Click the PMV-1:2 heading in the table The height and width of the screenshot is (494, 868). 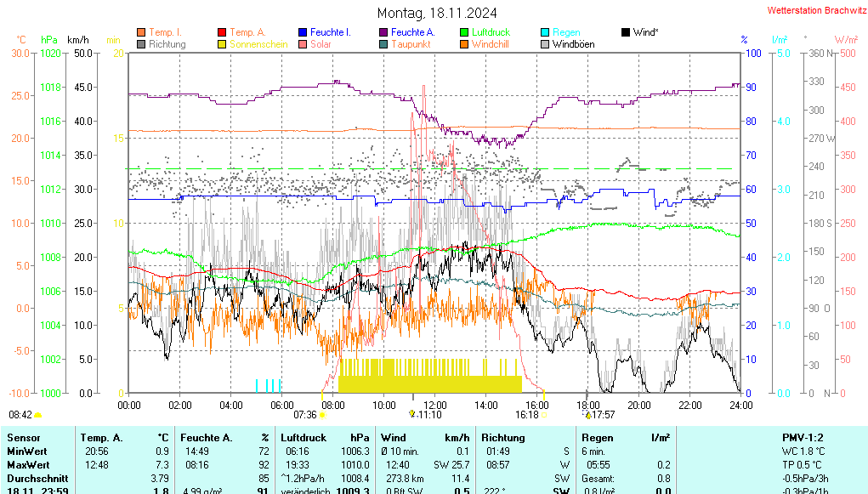click(x=800, y=437)
